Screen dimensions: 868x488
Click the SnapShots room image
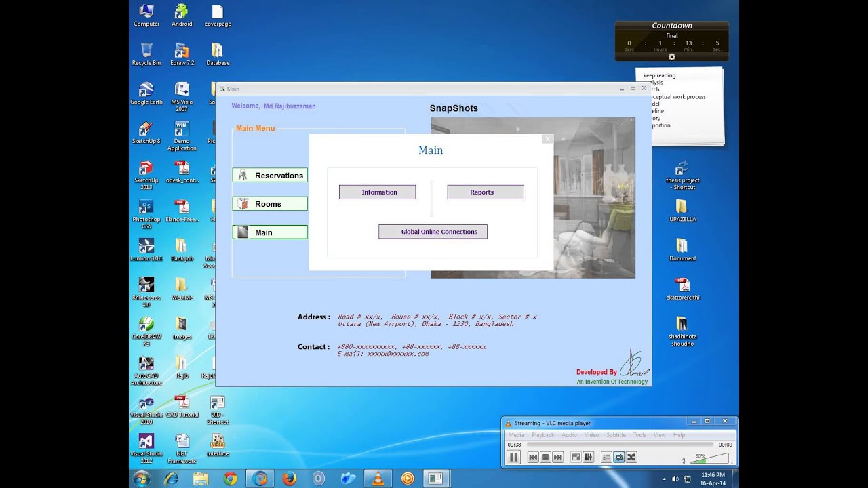pyautogui.click(x=533, y=197)
